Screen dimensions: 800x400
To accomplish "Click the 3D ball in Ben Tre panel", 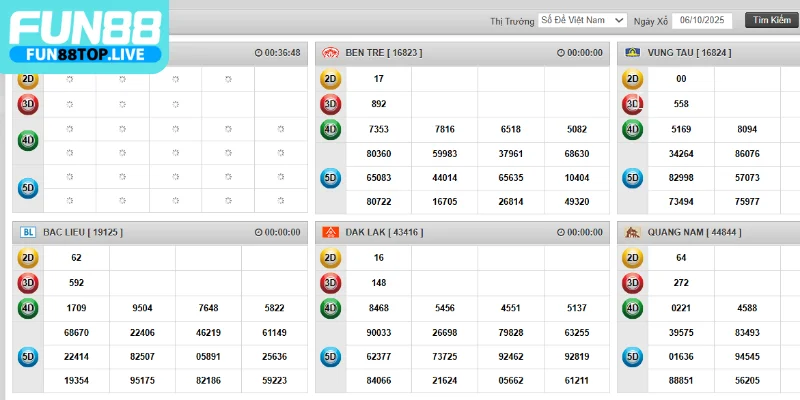I will coord(331,104).
